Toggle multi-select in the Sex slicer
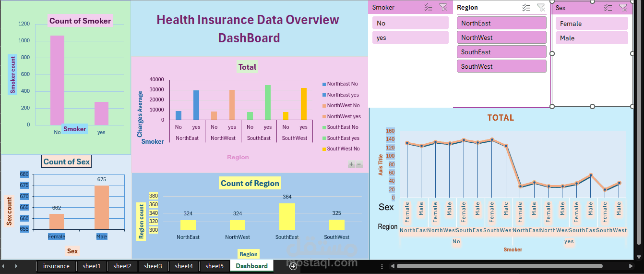 (x=608, y=7)
